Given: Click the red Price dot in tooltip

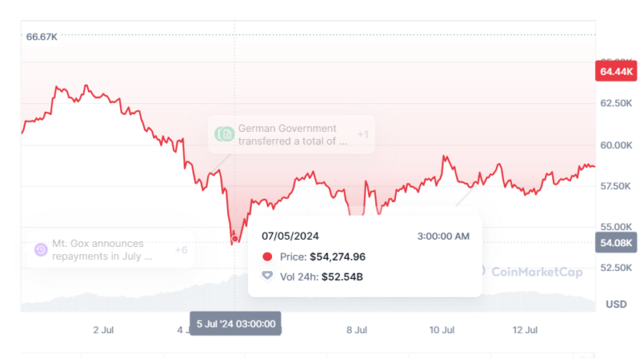Looking at the screenshot, I should point(267,257).
